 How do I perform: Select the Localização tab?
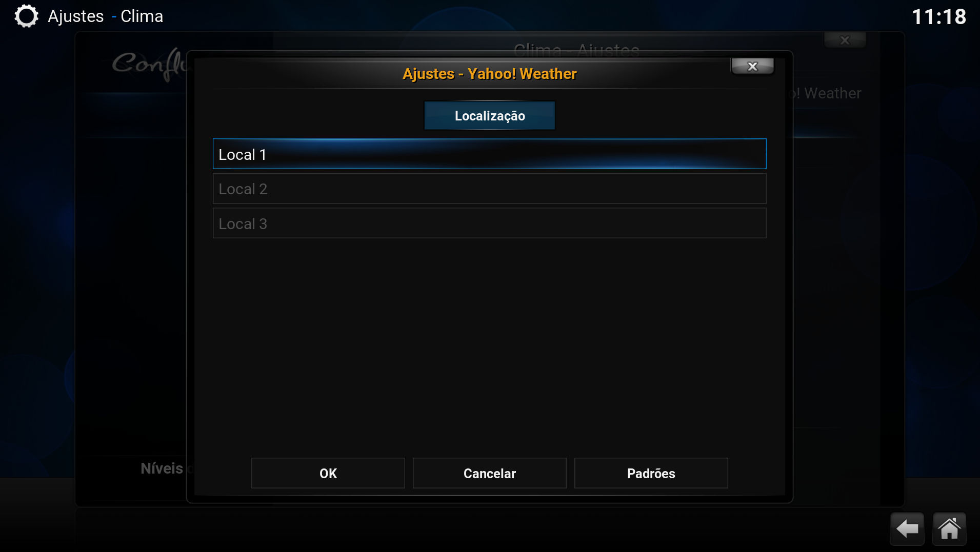point(490,115)
